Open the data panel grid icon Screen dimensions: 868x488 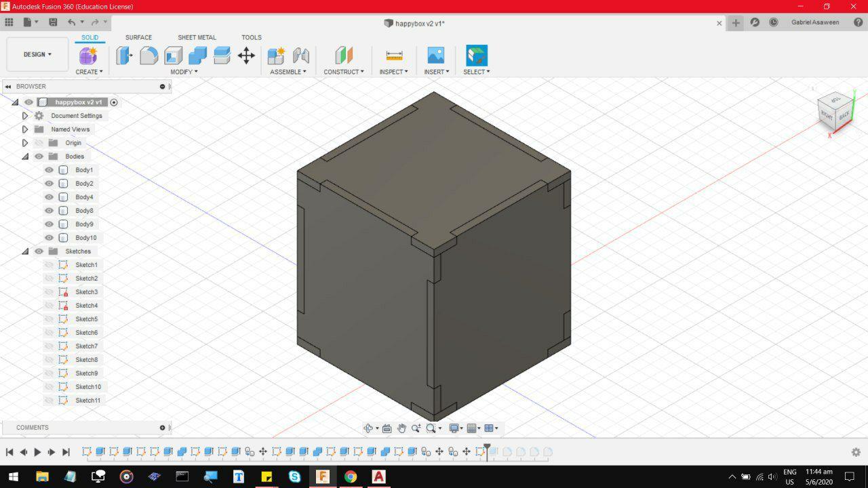[x=9, y=22]
